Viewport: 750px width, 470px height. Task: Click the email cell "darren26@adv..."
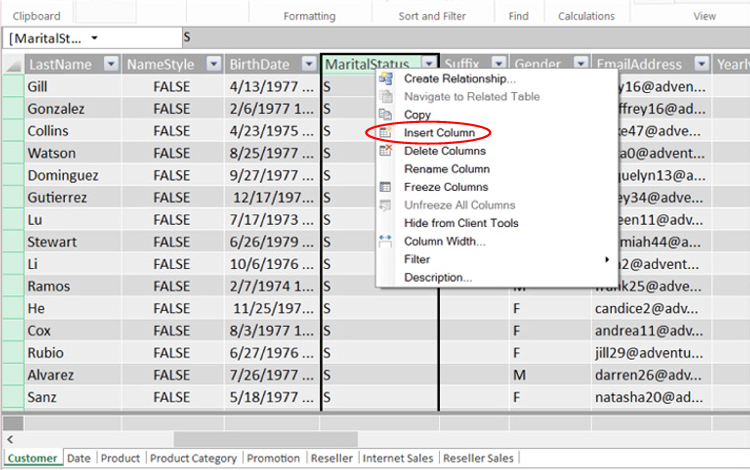pyautogui.click(x=651, y=375)
